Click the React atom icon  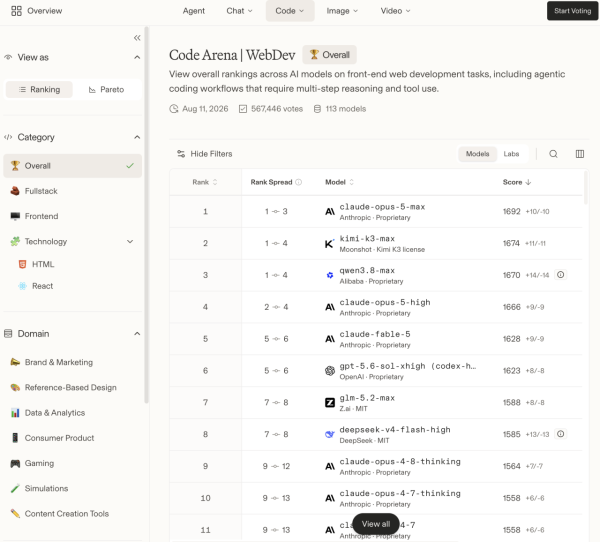pos(23,286)
